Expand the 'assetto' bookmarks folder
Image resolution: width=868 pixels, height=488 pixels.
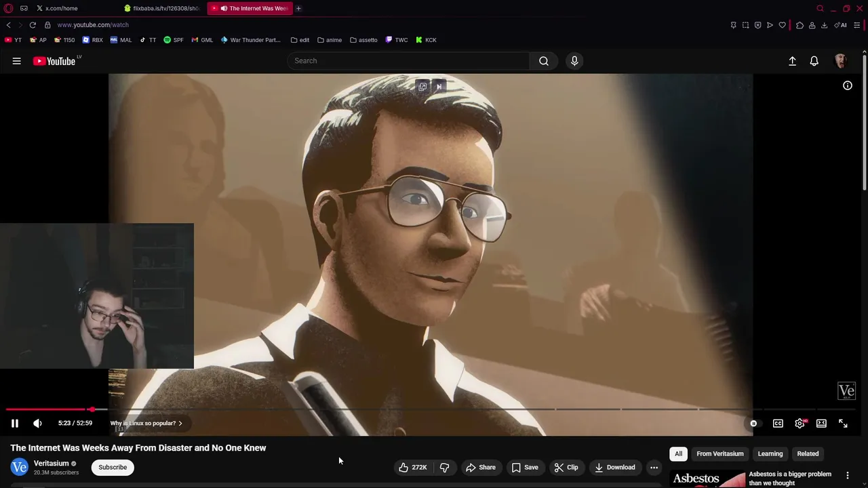pyautogui.click(x=363, y=40)
